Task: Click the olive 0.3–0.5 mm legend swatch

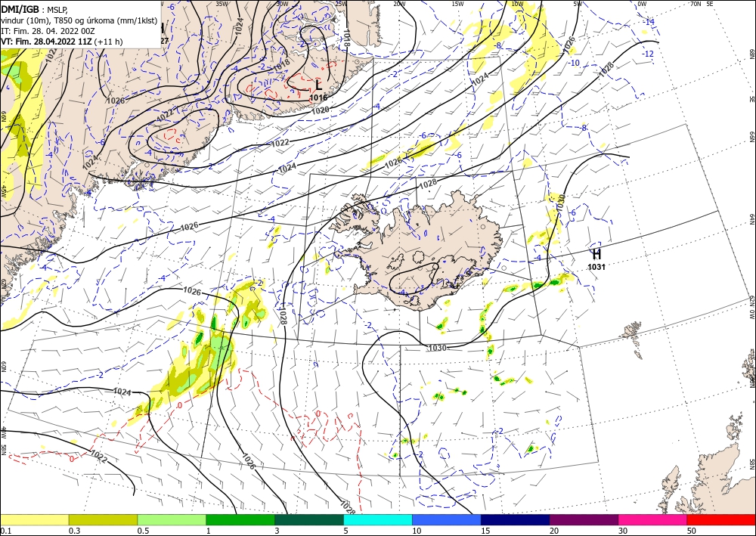Action: (103, 519)
